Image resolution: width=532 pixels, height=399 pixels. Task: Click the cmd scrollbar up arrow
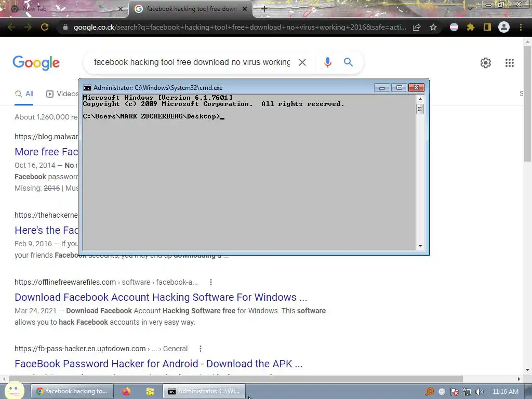pyautogui.click(x=420, y=99)
